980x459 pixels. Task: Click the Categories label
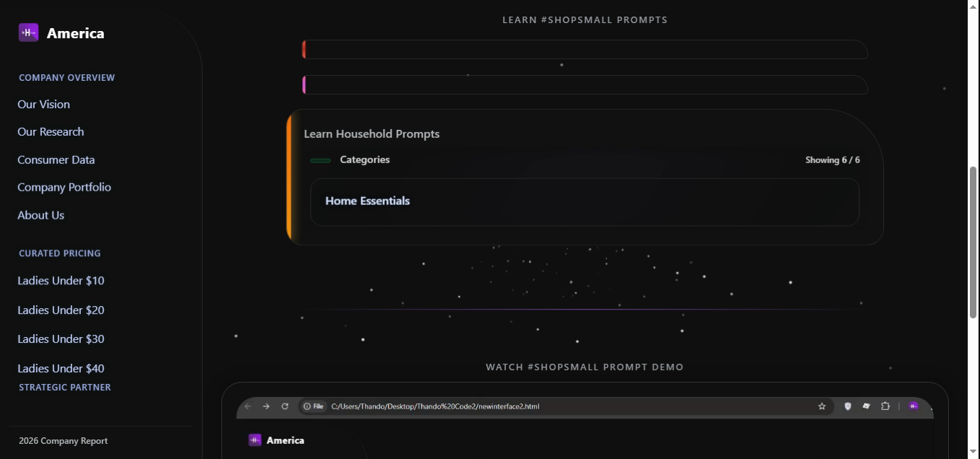[x=364, y=159]
